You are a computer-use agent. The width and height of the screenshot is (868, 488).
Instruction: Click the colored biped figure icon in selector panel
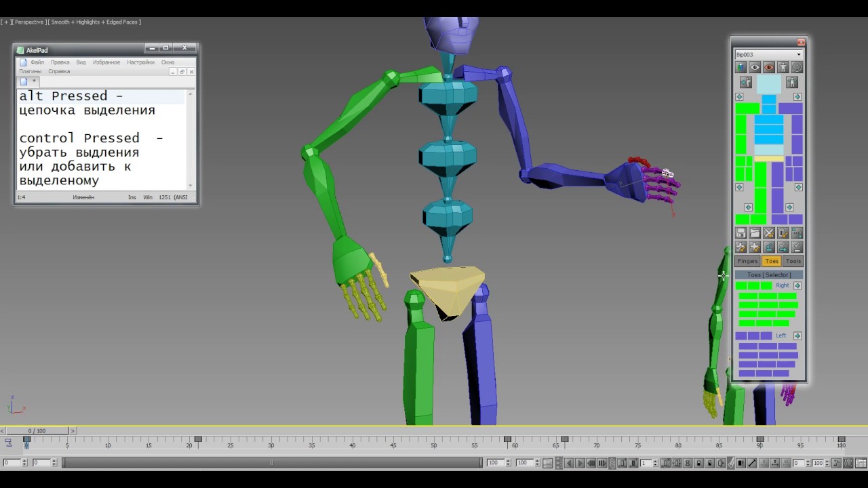[741, 67]
